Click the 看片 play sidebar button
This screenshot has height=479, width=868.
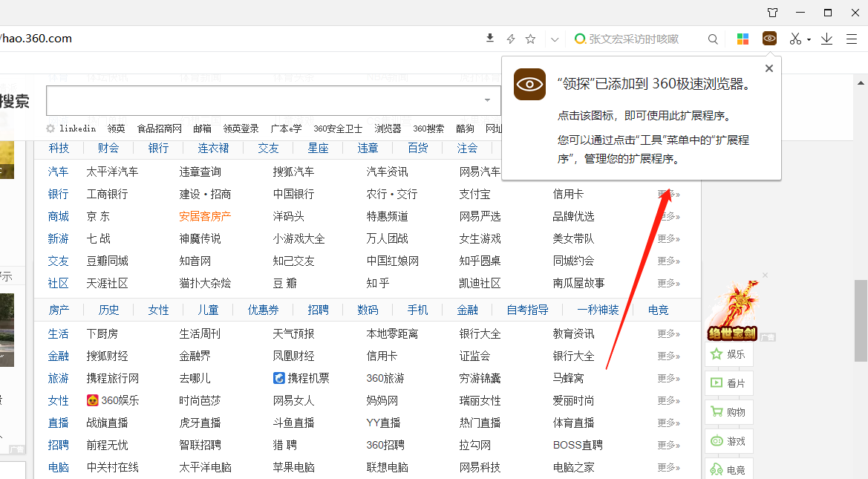728,383
